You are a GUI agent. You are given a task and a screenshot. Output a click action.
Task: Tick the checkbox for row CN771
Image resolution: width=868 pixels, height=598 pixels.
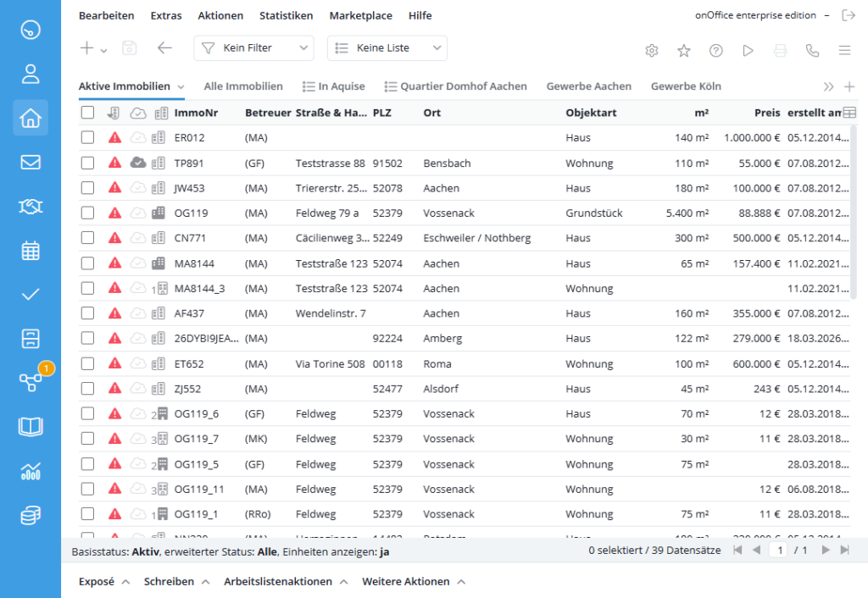tap(87, 238)
